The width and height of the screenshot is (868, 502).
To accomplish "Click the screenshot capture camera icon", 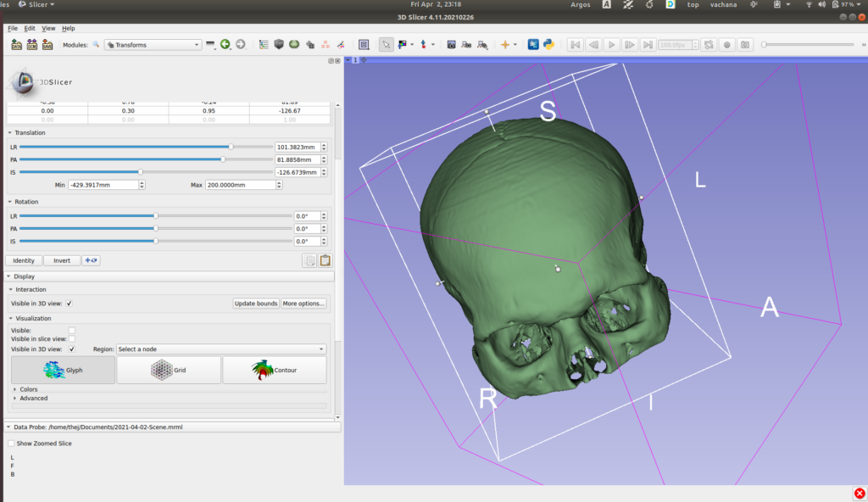I will (451, 45).
